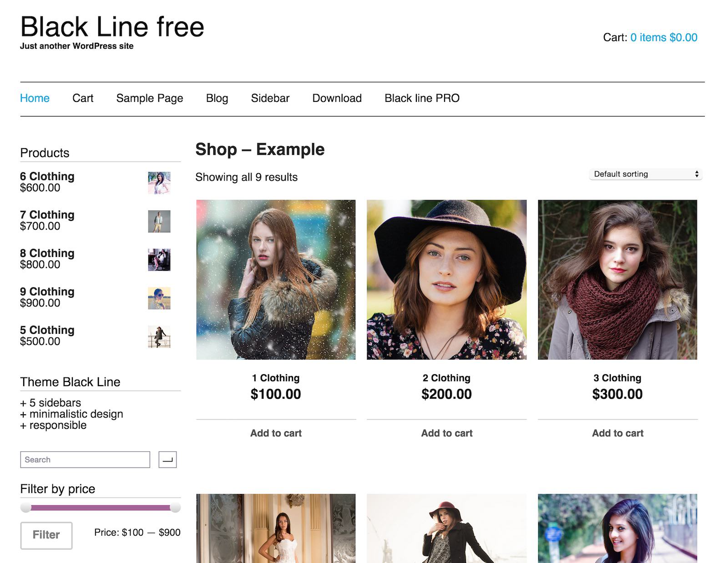Click the search submit icon button
Screen dimensions: 728x563
click(x=167, y=460)
